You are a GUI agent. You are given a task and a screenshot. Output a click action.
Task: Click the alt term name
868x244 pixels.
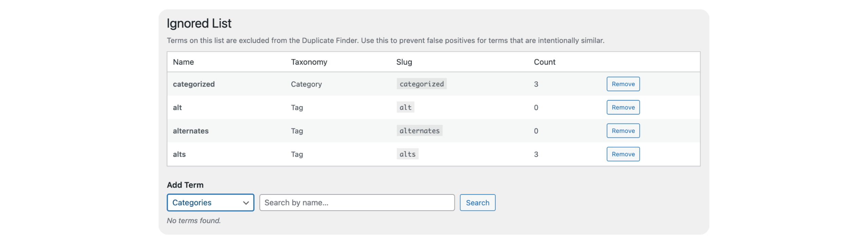pyautogui.click(x=177, y=108)
